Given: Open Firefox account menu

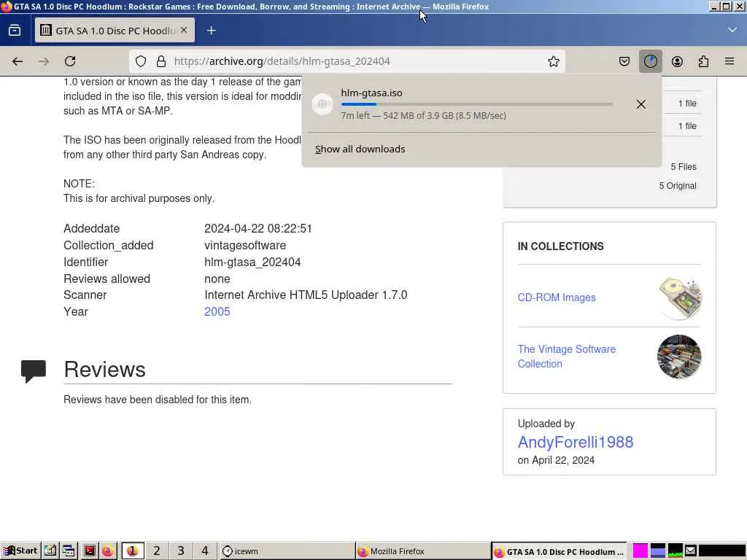Looking at the screenshot, I should [677, 61].
